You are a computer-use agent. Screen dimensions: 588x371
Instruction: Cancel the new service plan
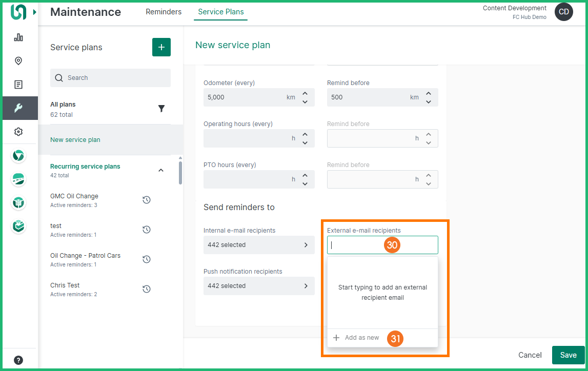pyautogui.click(x=530, y=355)
